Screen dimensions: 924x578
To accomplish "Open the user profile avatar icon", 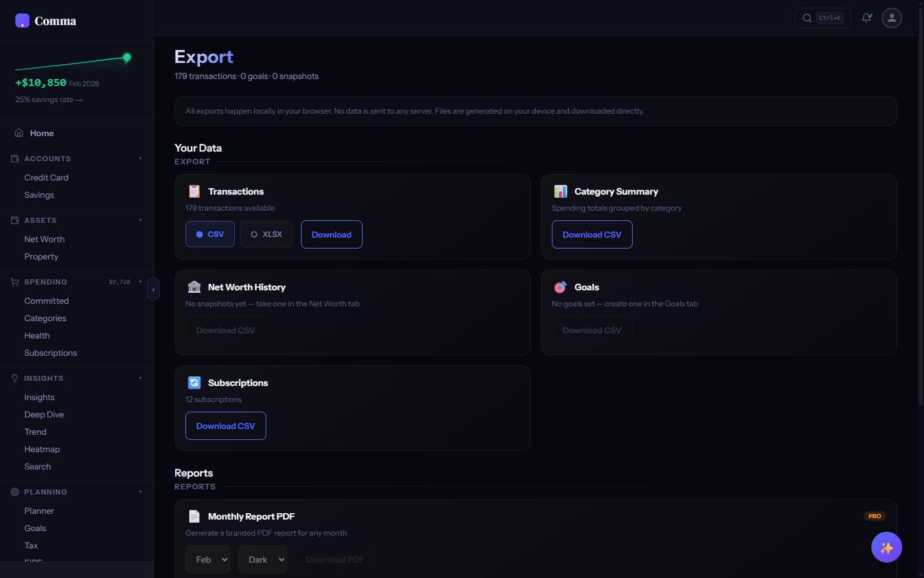I will coord(891,18).
